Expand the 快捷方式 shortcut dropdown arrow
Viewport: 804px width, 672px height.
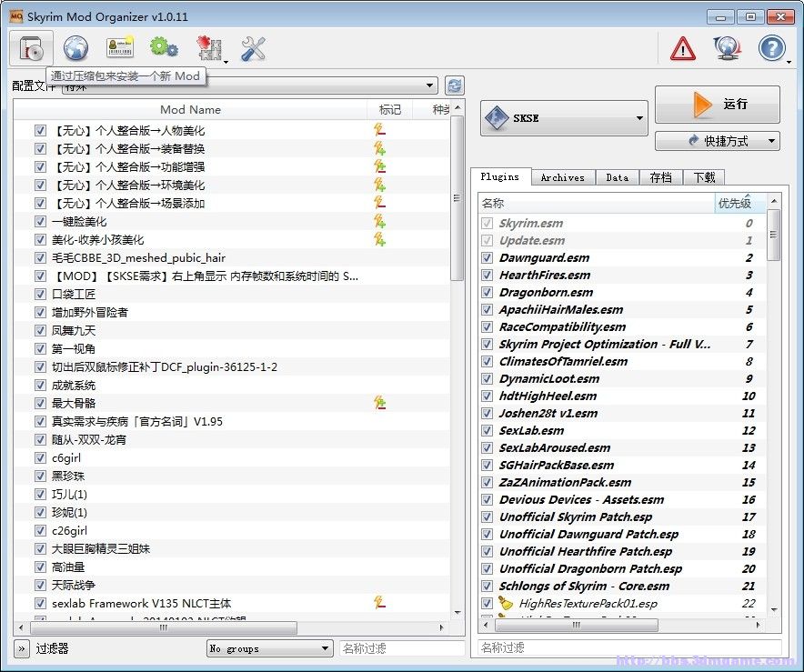771,141
